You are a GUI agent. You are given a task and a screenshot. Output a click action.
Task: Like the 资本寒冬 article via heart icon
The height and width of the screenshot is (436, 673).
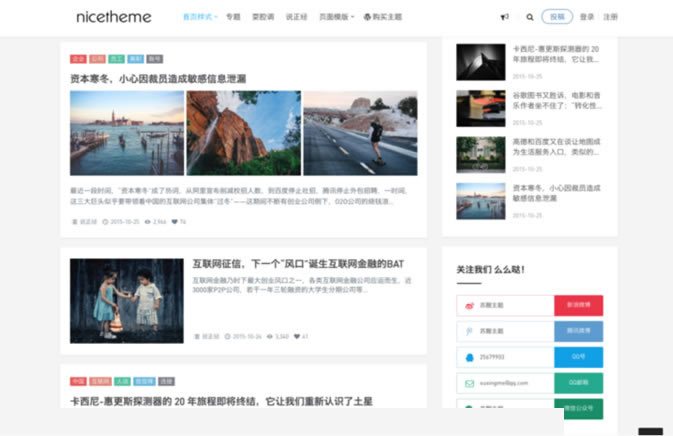point(174,222)
